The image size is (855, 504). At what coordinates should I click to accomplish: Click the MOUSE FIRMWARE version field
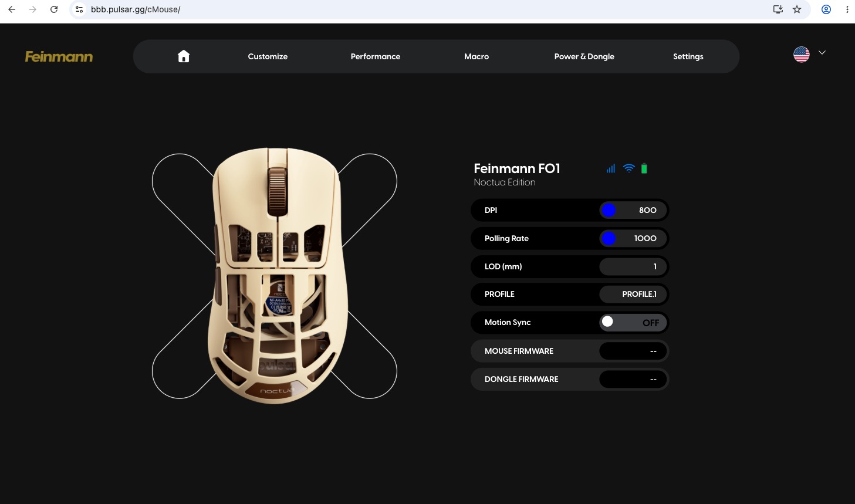tap(633, 351)
